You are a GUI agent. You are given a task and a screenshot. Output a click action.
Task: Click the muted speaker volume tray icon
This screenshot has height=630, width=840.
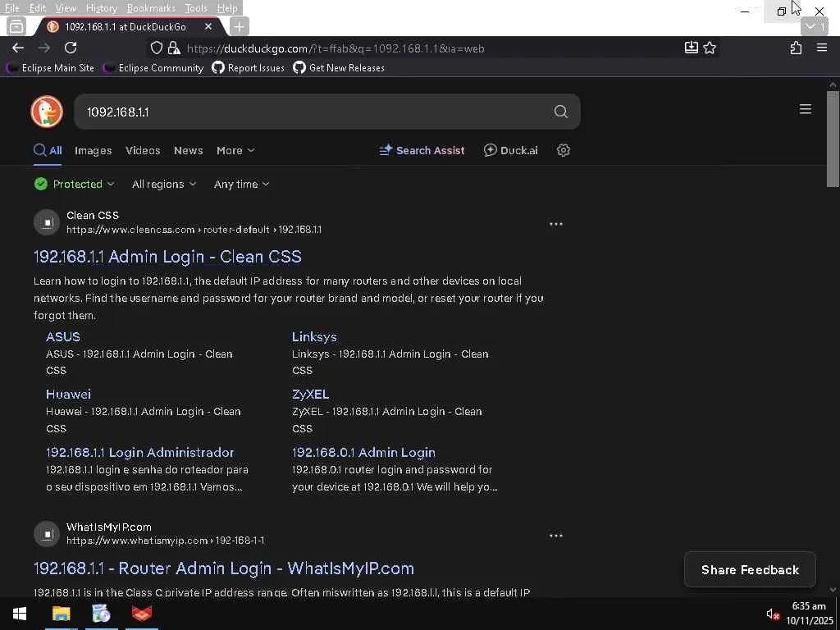click(x=773, y=614)
